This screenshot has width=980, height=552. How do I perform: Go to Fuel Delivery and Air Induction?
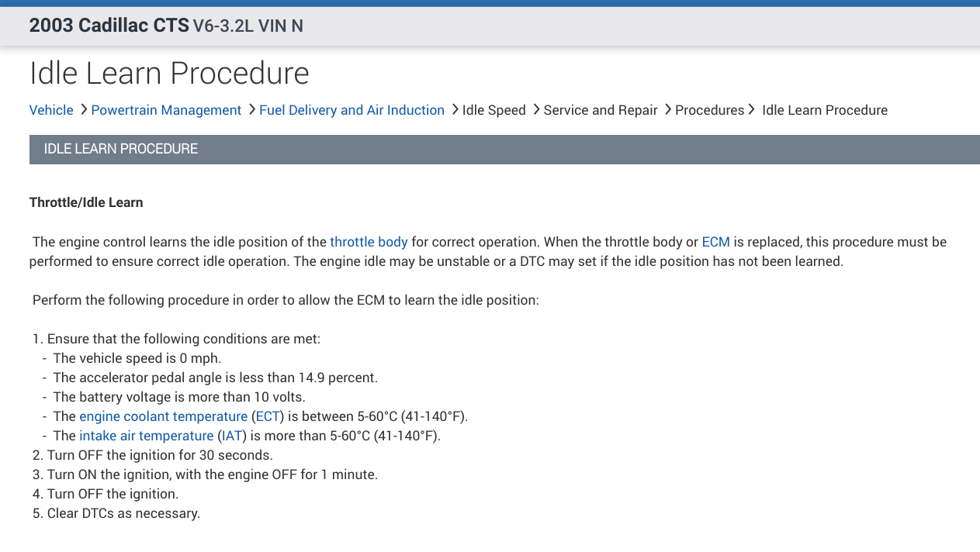click(x=351, y=110)
